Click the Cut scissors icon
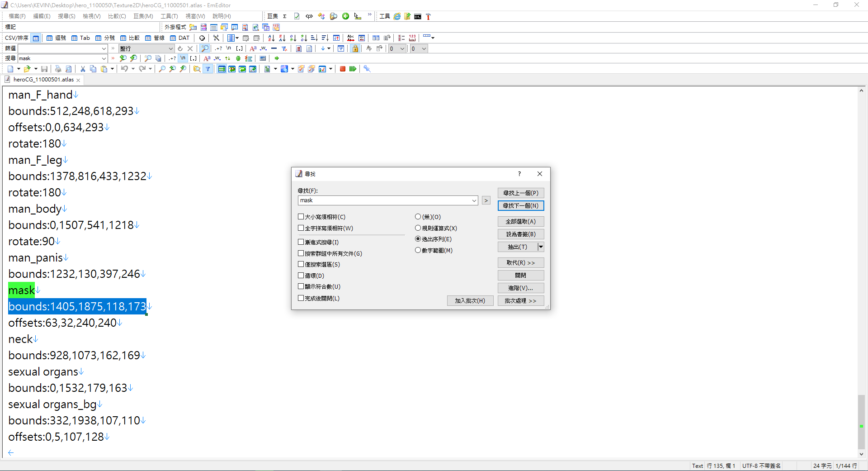Image resolution: width=868 pixels, height=471 pixels. pyautogui.click(x=83, y=69)
